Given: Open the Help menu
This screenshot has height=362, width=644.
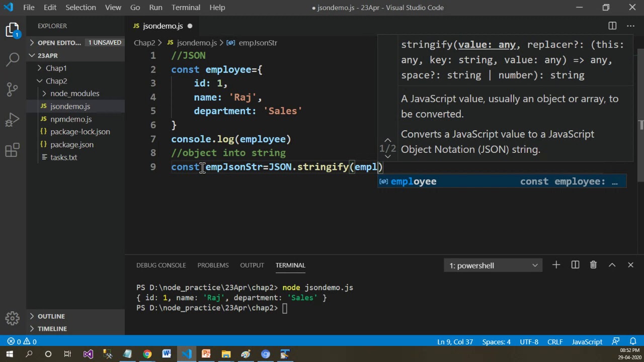Looking at the screenshot, I should pyautogui.click(x=217, y=8).
